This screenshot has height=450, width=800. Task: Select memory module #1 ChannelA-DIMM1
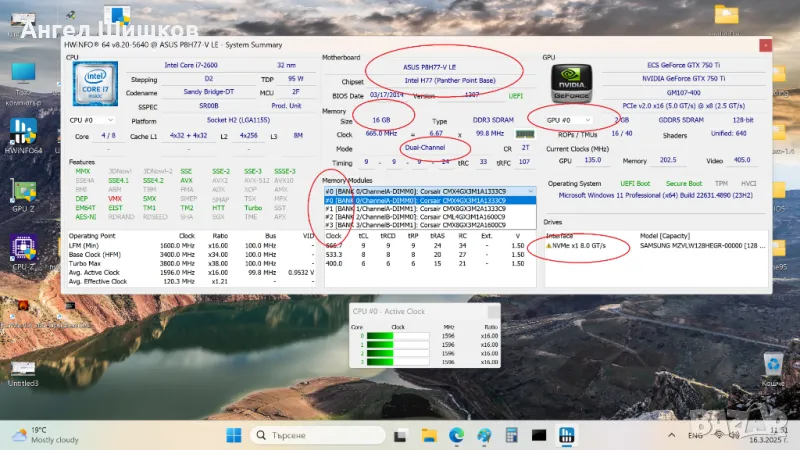point(430,208)
